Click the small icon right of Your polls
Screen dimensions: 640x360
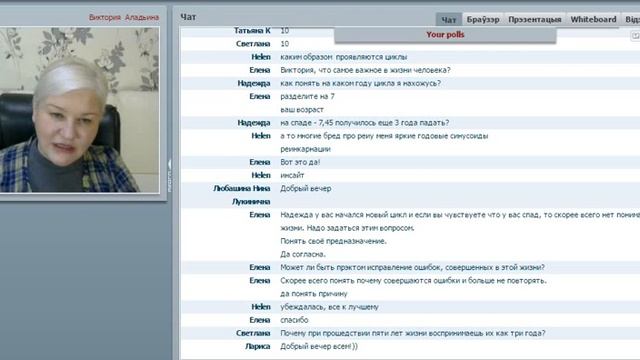click(x=635, y=36)
